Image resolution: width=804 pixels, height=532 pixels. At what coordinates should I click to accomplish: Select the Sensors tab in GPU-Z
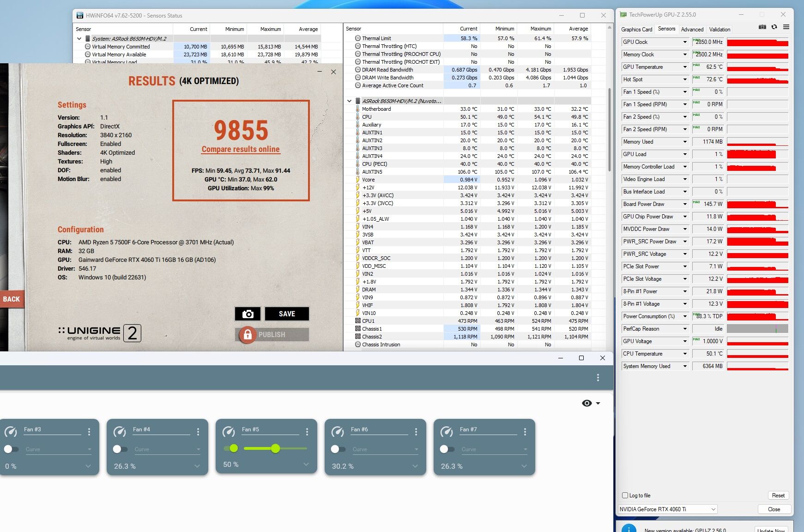(x=666, y=29)
